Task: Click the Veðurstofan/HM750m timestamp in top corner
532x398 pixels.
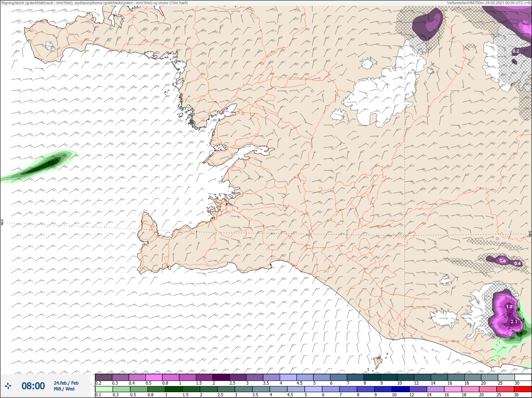Action: click(x=489, y=3)
